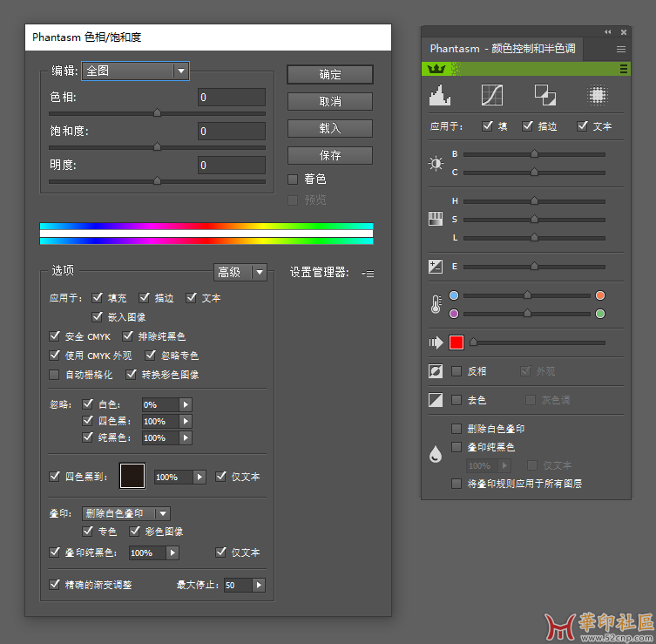This screenshot has height=644, width=656.
Task: Click the thermometer temperature icon
Action: click(436, 304)
